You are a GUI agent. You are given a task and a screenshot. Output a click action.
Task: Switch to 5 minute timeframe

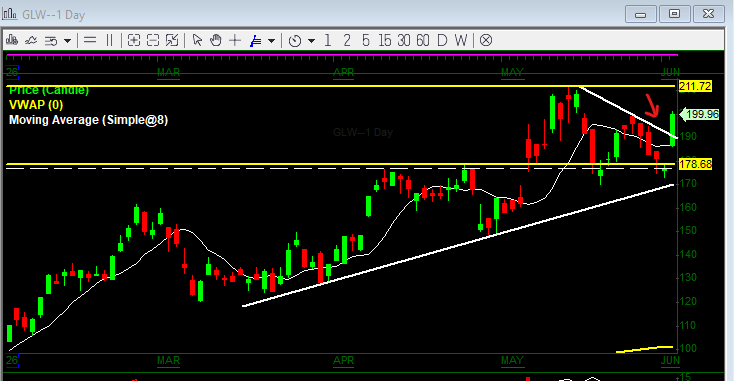366,41
